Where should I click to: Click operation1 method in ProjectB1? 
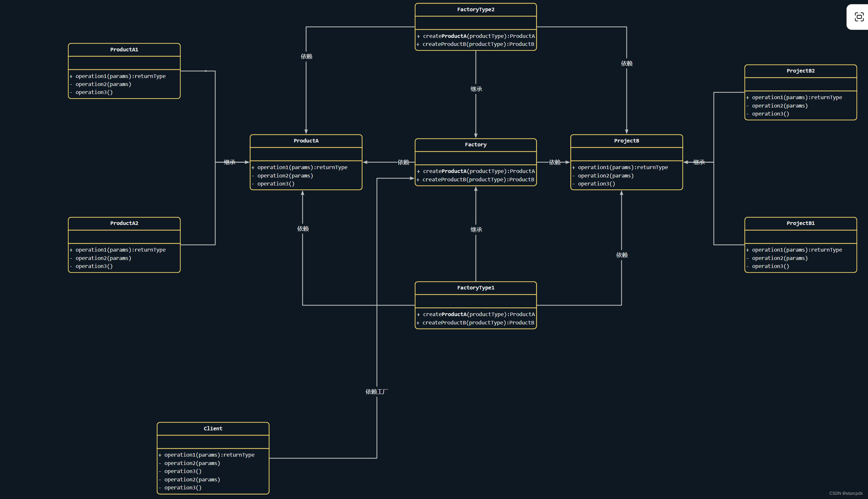(794, 250)
